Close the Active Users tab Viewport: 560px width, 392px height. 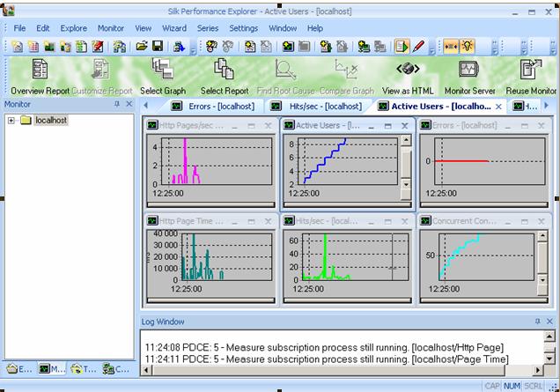(x=499, y=107)
